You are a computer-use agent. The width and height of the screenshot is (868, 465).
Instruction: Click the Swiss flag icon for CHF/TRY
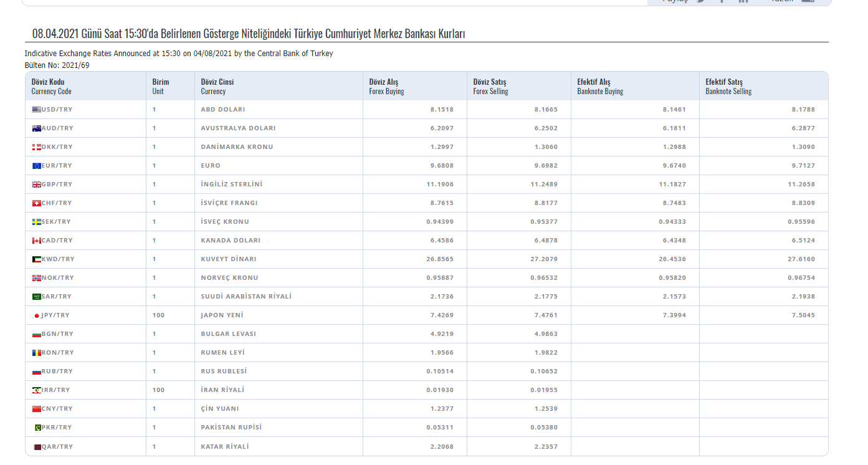[x=36, y=203]
